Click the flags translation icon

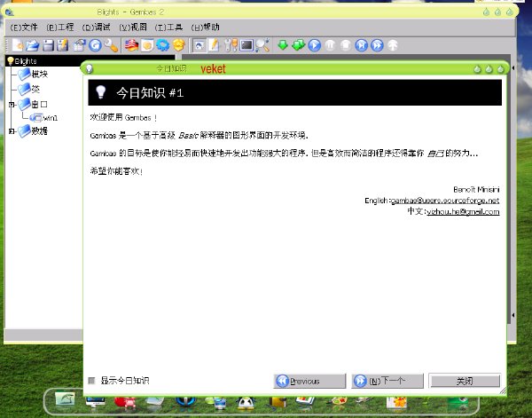131,45
